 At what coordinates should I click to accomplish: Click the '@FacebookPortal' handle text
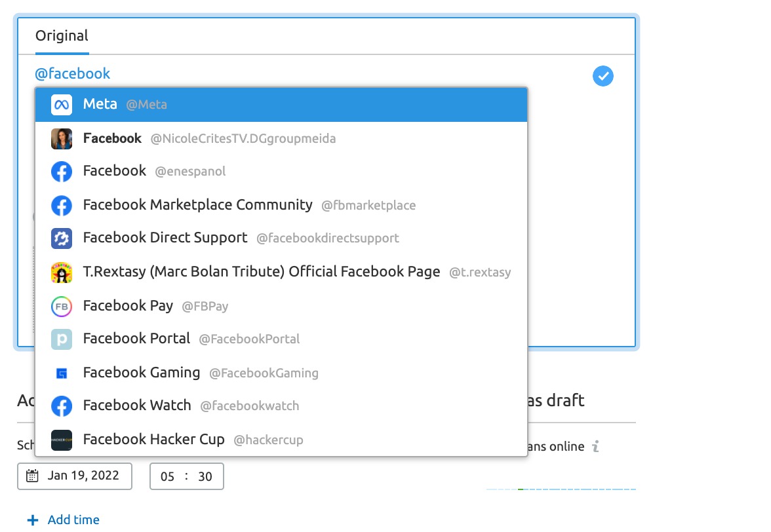[x=249, y=339]
